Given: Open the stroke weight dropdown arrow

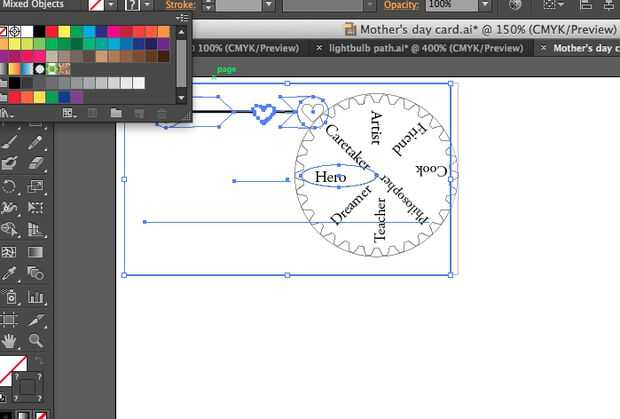Looking at the screenshot, I should (x=268, y=5).
